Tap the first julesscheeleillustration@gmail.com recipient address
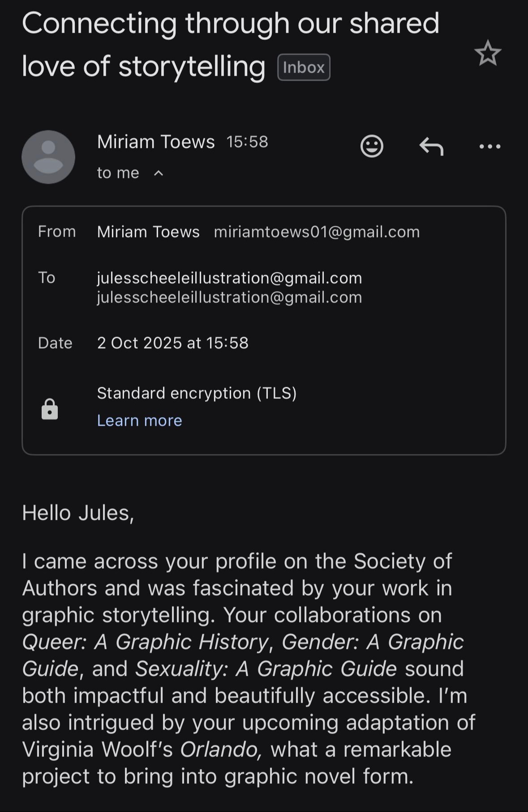The image size is (528, 812). (x=229, y=278)
